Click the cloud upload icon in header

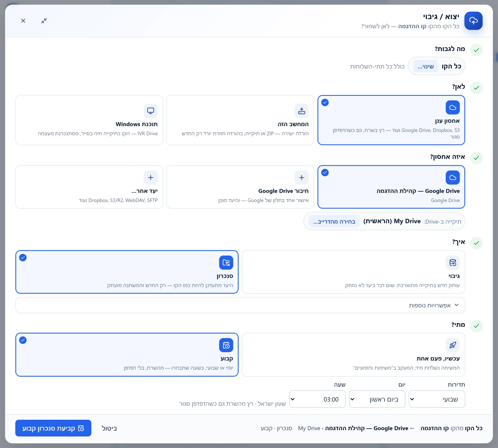point(473,21)
